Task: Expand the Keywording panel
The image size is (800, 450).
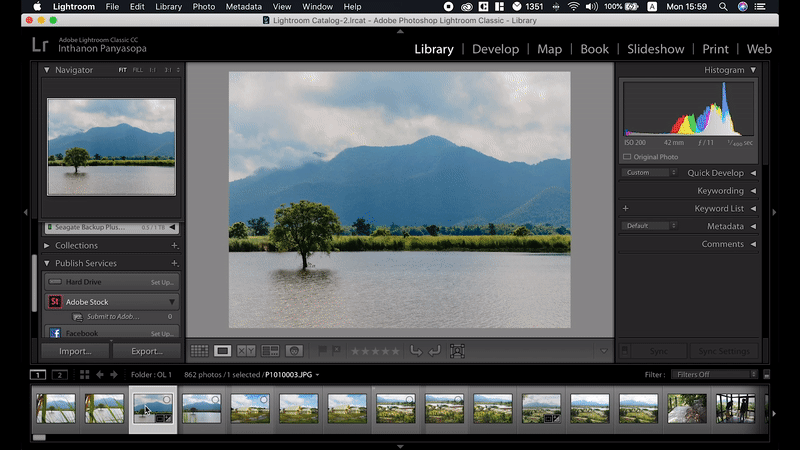Action: pos(720,191)
